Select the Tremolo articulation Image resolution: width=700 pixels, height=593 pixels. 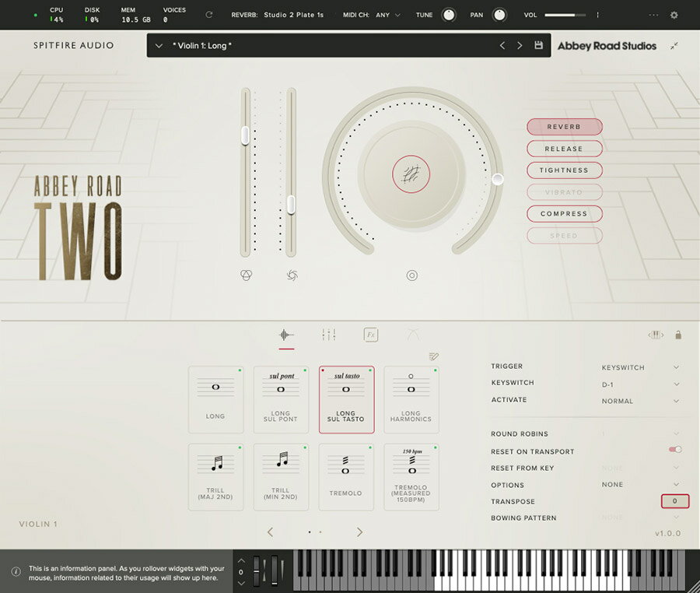[346, 476]
